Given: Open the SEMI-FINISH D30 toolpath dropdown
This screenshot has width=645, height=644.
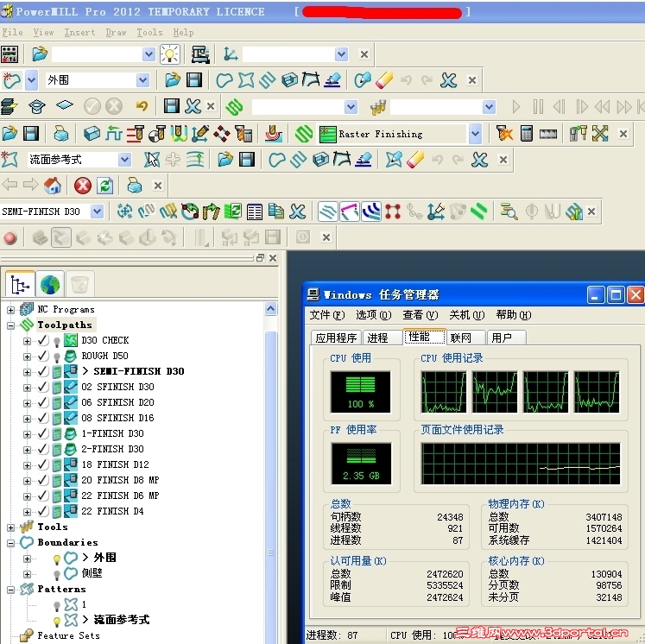Looking at the screenshot, I should point(97,212).
